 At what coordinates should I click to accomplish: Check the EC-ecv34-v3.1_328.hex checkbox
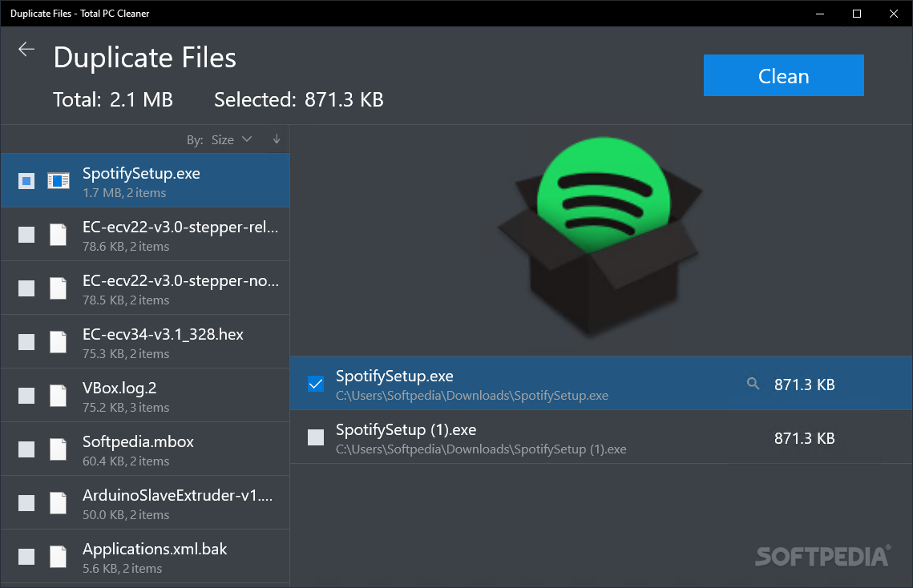26,342
